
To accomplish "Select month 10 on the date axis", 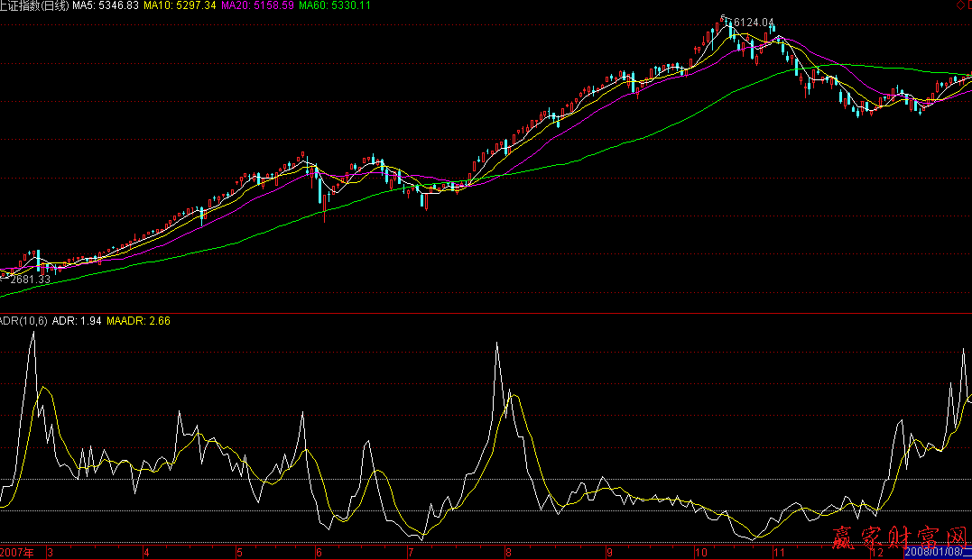I will pyautogui.click(x=700, y=552).
